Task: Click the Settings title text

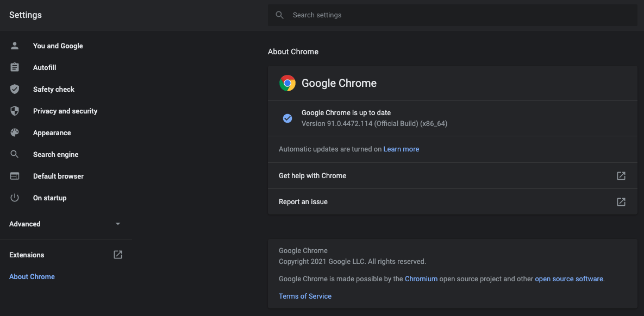Action: (x=26, y=15)
